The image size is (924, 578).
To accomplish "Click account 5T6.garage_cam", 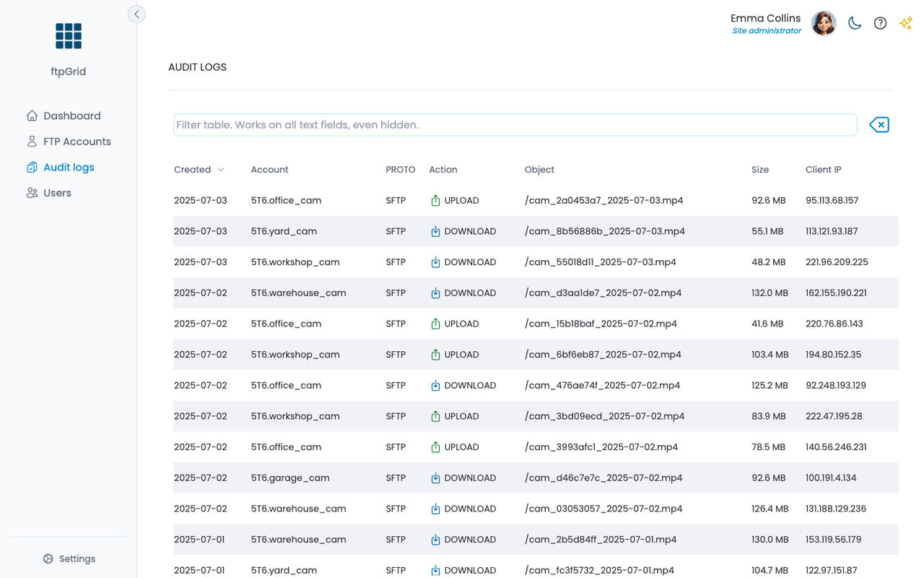I will coord(290,478).
